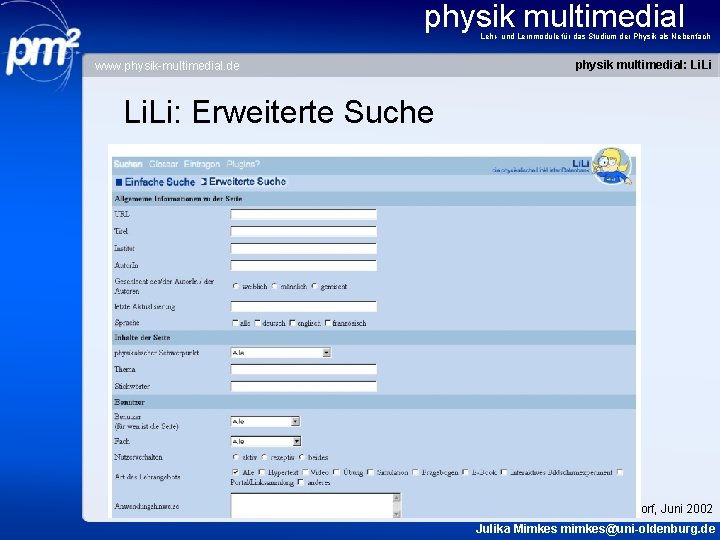This screenshot has width=720, height=540.
Task: Tick the E-Book checkbox
Action: click(465, 472)
